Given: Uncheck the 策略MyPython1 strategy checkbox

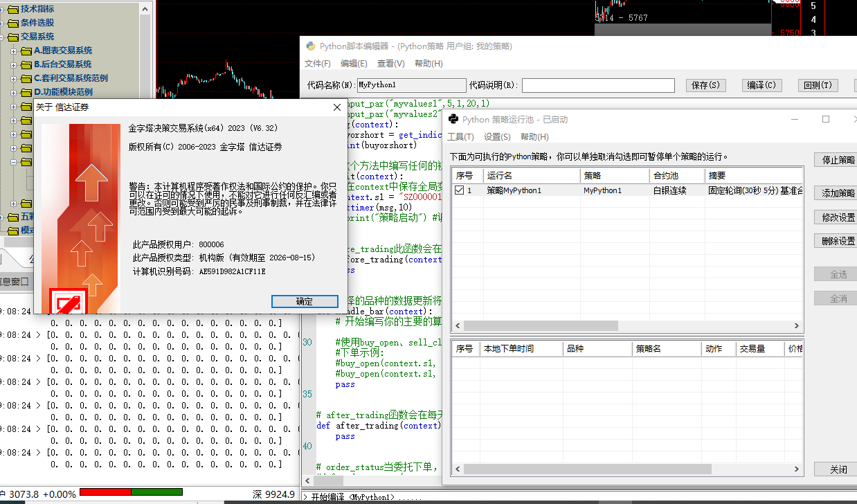Looking at the screenshot, I should tap(460, 190).
